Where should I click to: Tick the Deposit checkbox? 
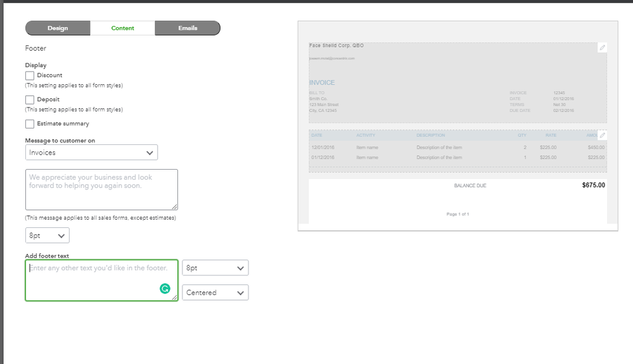click(30, 99)
